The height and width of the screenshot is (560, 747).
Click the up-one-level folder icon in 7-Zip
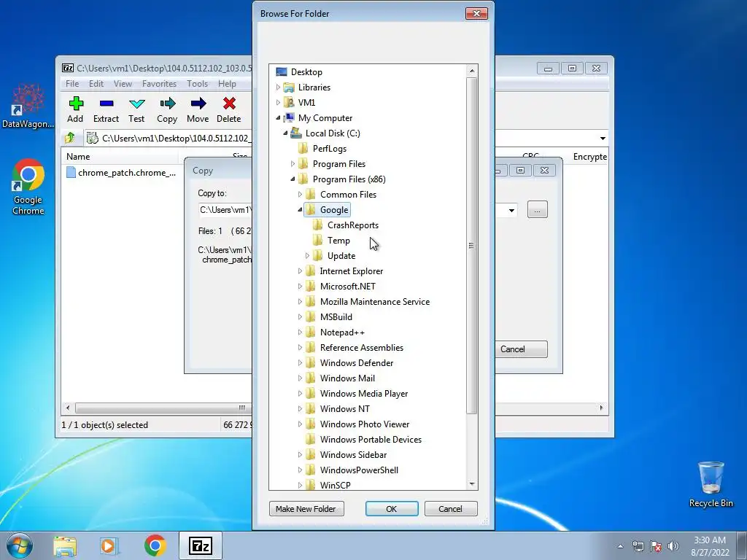click(70, 138)
